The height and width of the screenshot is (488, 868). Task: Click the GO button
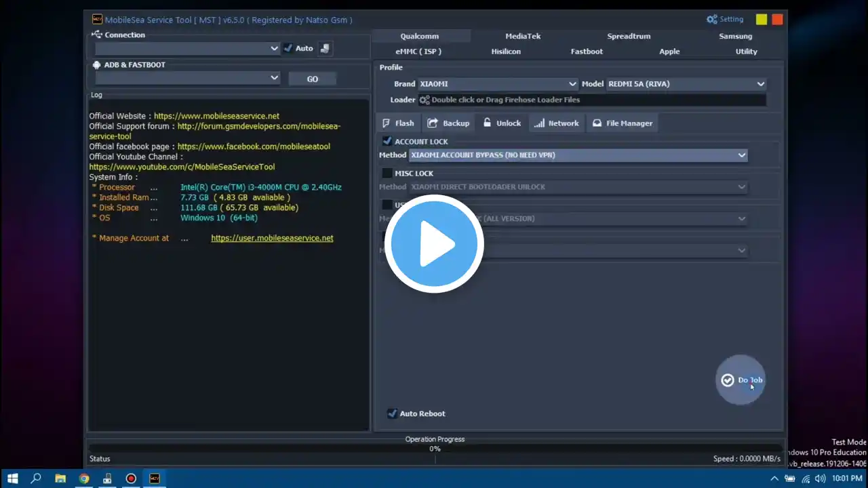(x=312, y=79)
